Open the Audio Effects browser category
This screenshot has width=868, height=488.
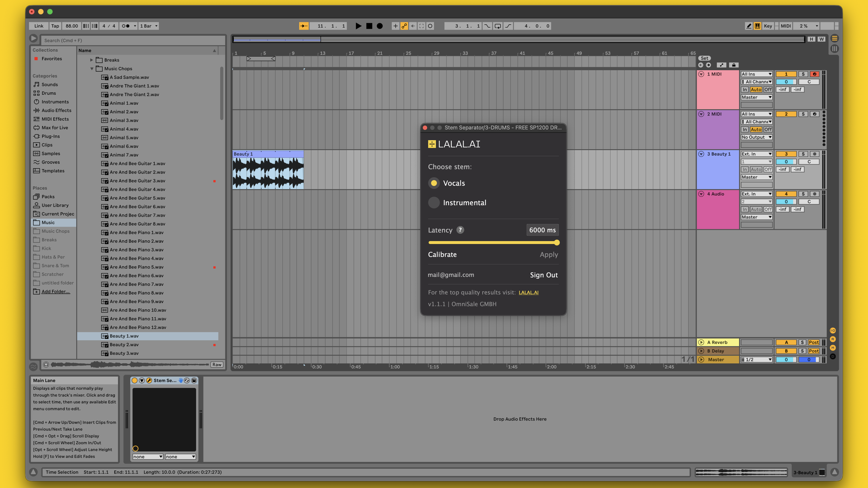(56, 110)
